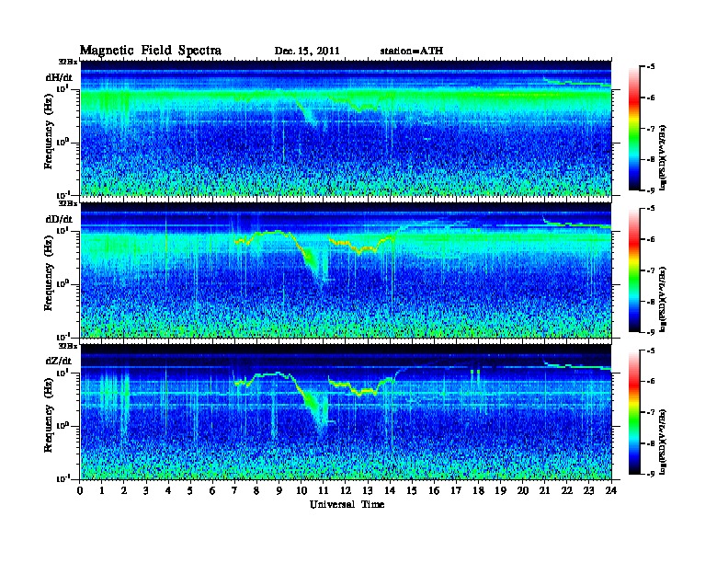Click hour "20" on the Universal Time axis
The image size is (728, 563).
(522, 491)
